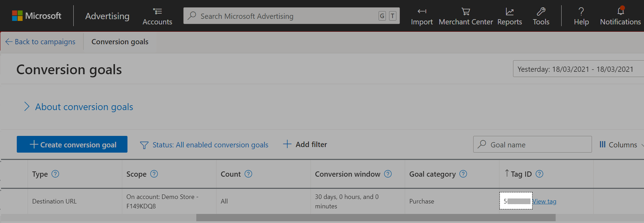Viewport: 644px width, 223px height.
Task: Click the G shortcut key badge
Action: [382, 16]
